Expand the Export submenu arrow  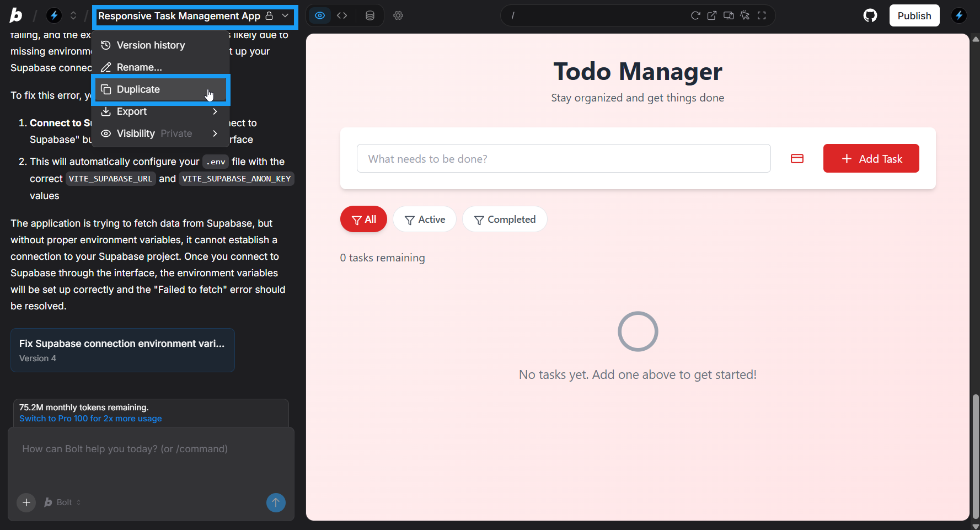[215, 111]
